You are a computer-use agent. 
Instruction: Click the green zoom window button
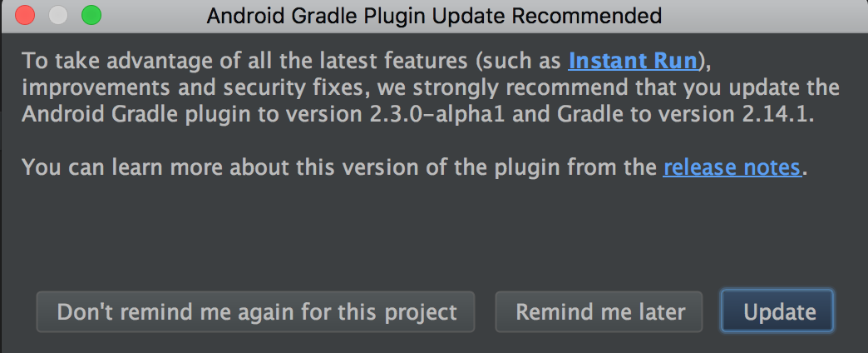click(x=91, y=15)
